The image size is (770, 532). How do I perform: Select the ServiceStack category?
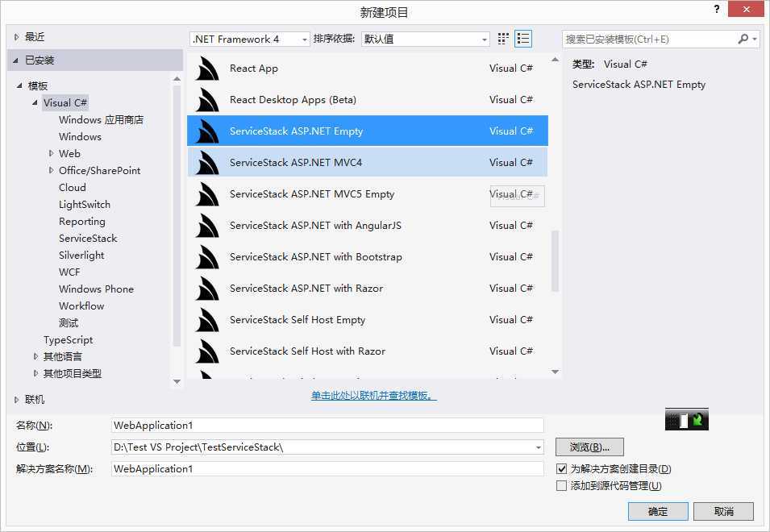[88, 239]
